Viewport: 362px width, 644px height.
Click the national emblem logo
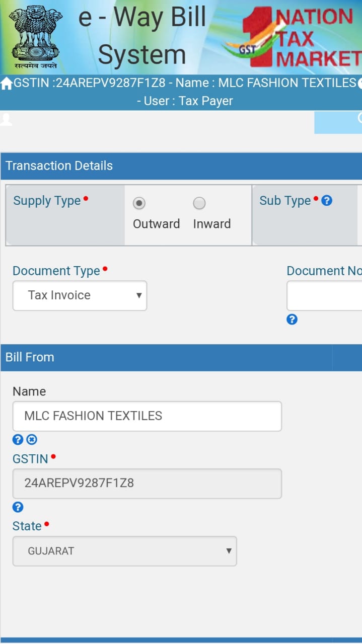(x=35, y=36)
